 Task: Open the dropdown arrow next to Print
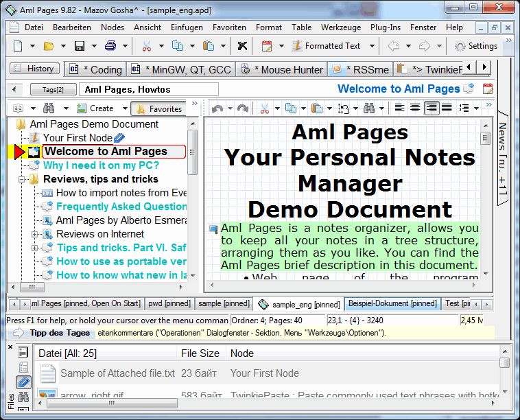[125, 46]
